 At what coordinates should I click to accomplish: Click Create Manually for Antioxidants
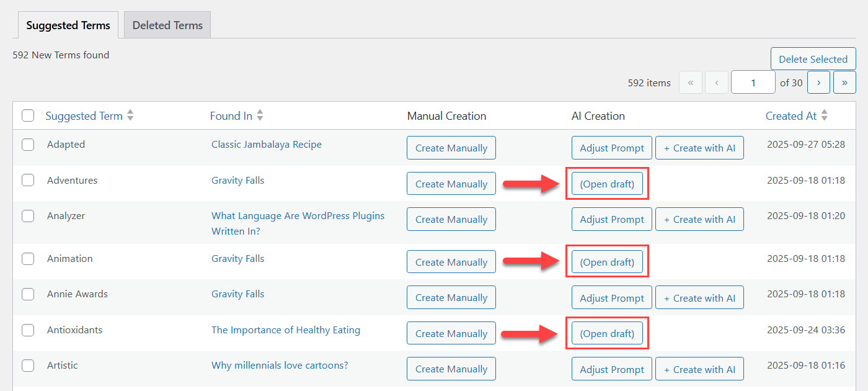pos(451,333)
